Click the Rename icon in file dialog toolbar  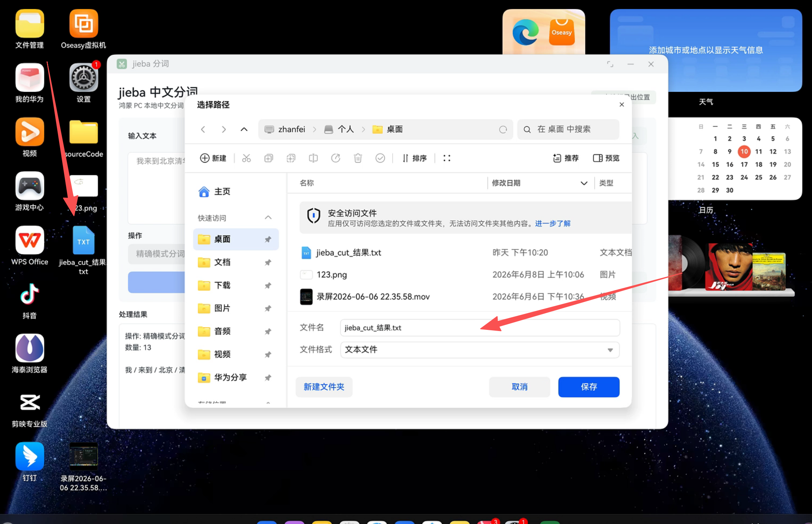pos(313,158)
